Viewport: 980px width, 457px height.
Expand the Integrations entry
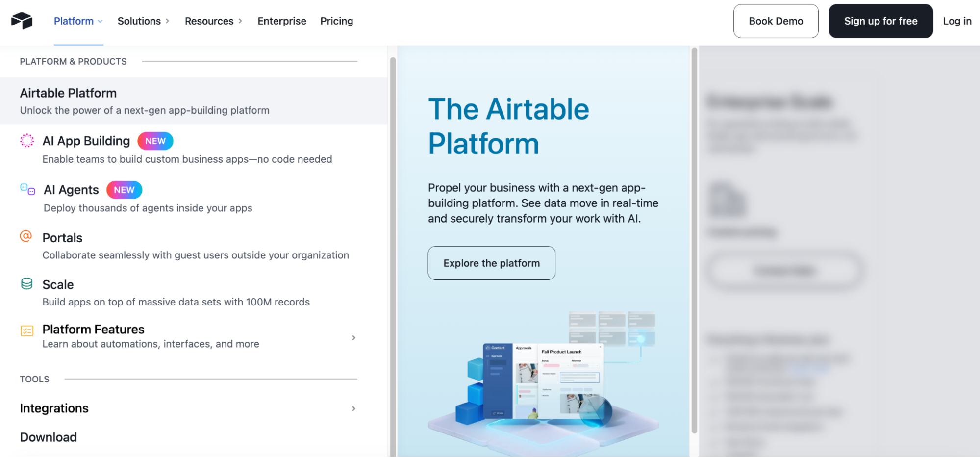coord(353,408)
